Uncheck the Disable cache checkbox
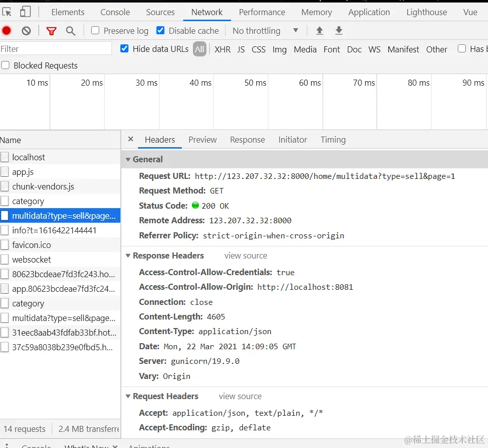This screenshot has height=448, width=488. [160, 30]
